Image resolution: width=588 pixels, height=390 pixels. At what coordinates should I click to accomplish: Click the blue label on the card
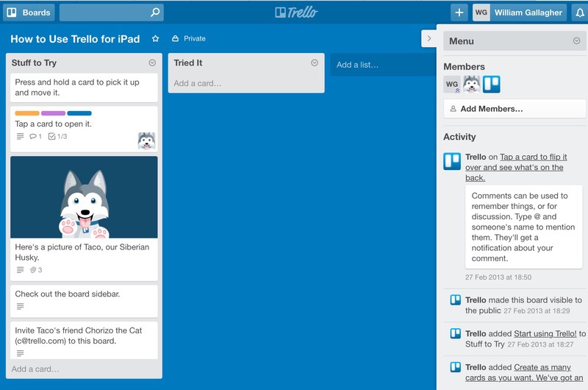pos(79,113)
